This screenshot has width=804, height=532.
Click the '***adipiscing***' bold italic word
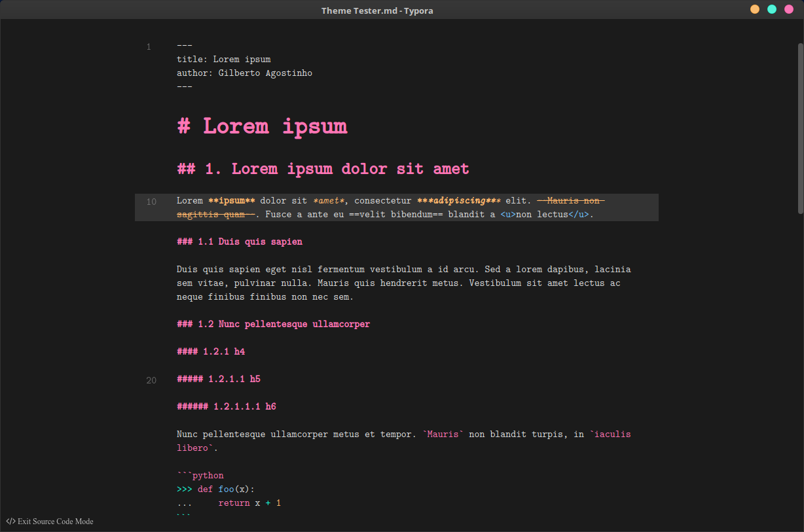point(458,201)
